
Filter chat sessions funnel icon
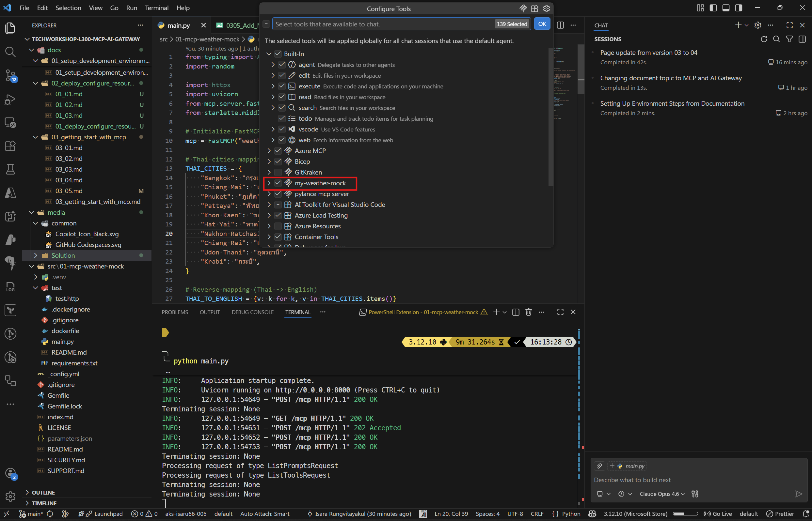coord(789,39)
